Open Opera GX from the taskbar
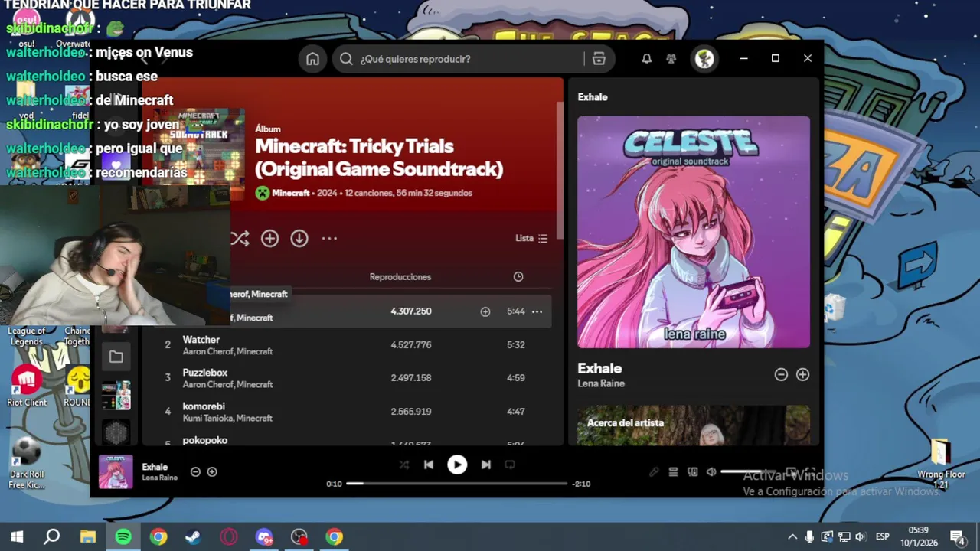 pyautogui.click(x=228, y=536)
